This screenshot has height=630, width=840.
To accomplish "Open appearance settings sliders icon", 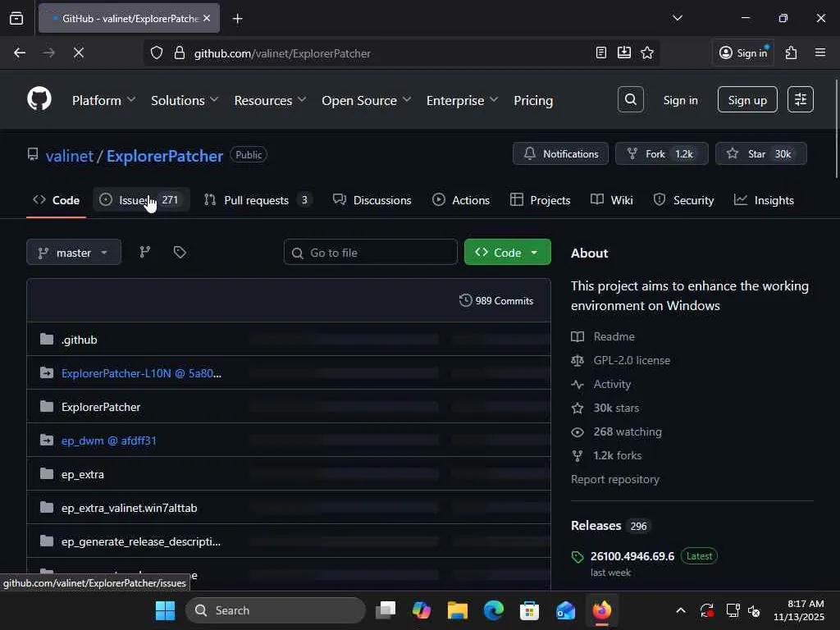I will tap(801, 99).
